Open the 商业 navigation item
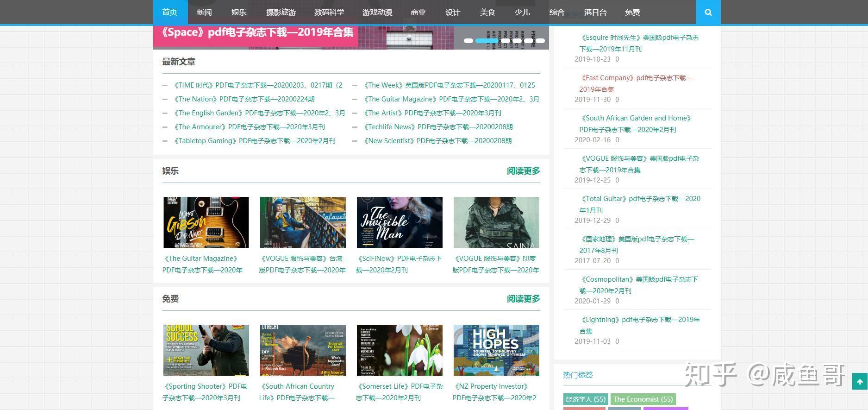868x410 pixels. point(418,13)
